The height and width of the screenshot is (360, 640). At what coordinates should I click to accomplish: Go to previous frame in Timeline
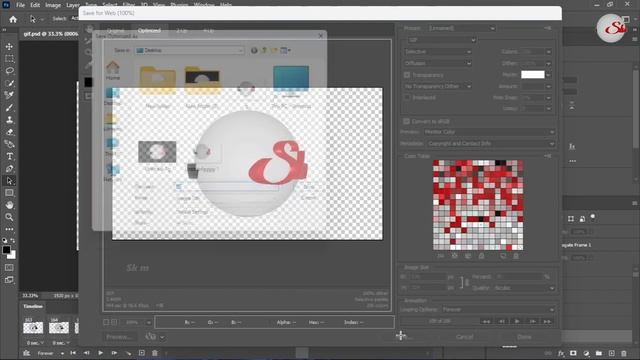87,353
